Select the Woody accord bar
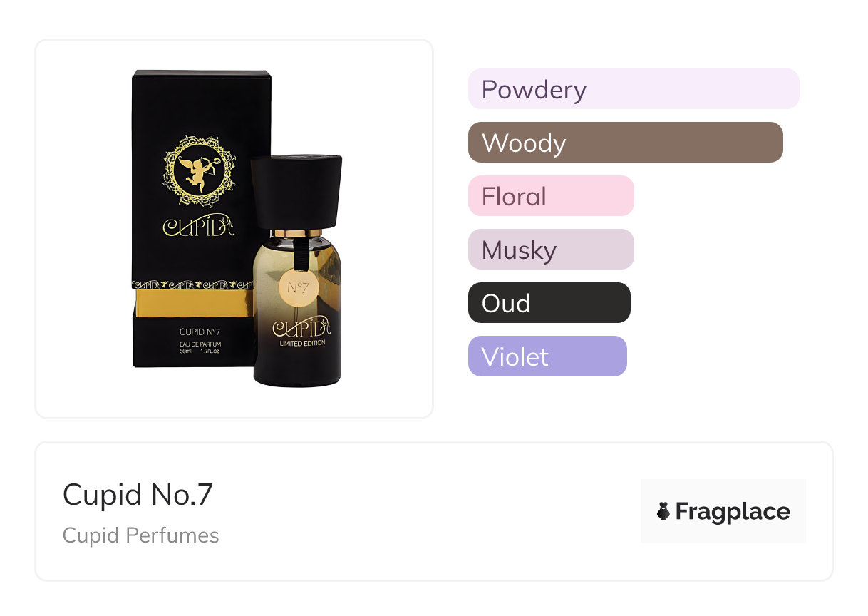This screenshot has width=868, height=616. coord(625,143)
